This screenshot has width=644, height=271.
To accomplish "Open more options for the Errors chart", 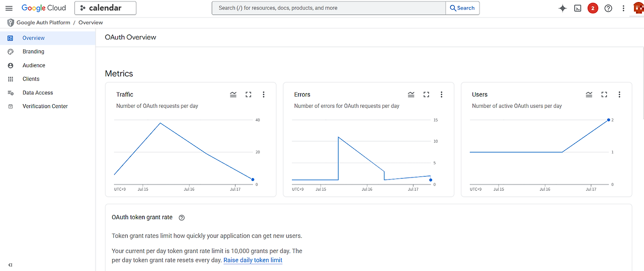I will (x=442, y=95).
